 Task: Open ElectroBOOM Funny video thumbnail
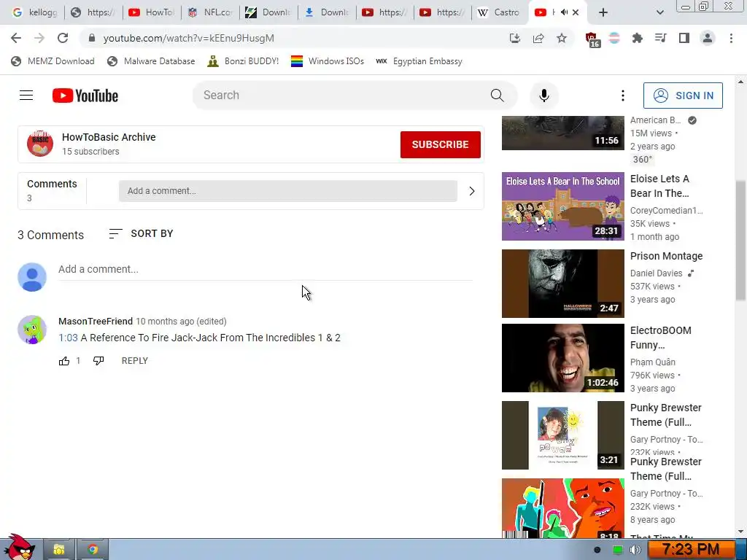pyautogui.click(x=562, y=357)
